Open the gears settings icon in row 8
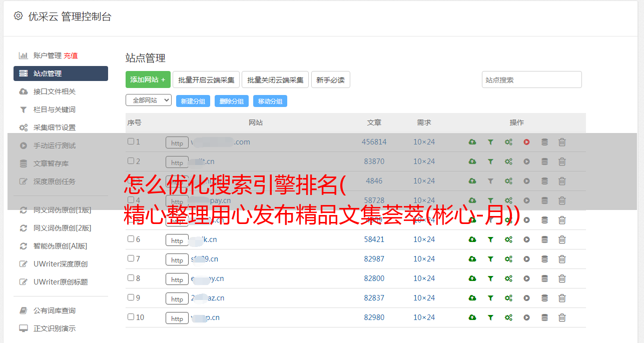This screenshot has width=644, height=343. (508, 278)
